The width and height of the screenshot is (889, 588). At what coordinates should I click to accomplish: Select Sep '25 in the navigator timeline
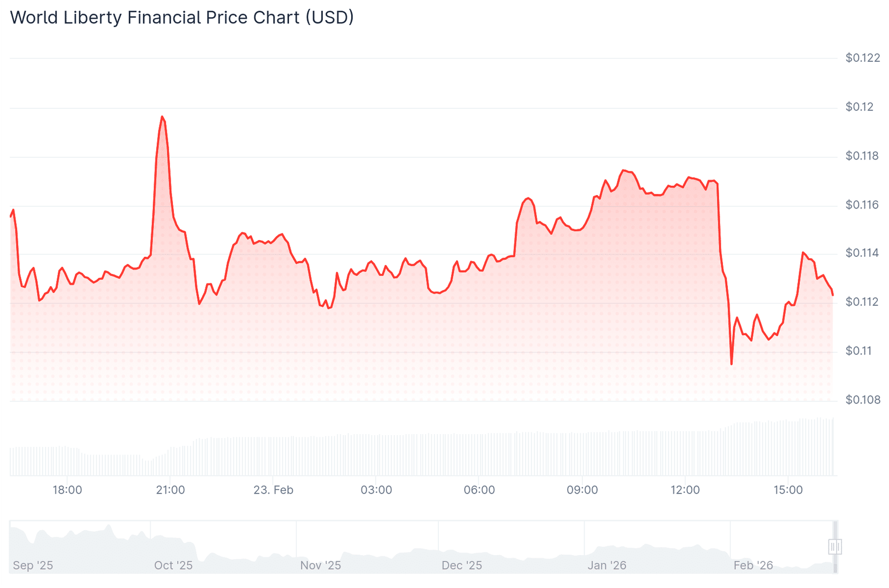[33, 565]
